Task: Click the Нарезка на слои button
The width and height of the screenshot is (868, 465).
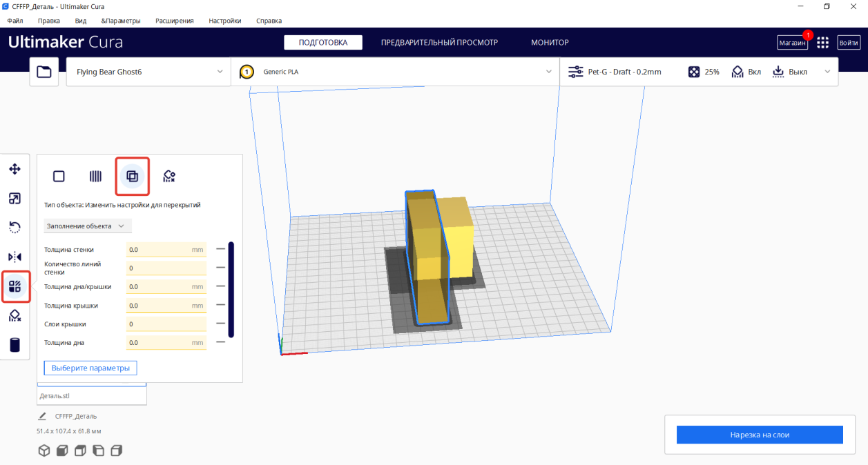Action: (x=760, y=435)
